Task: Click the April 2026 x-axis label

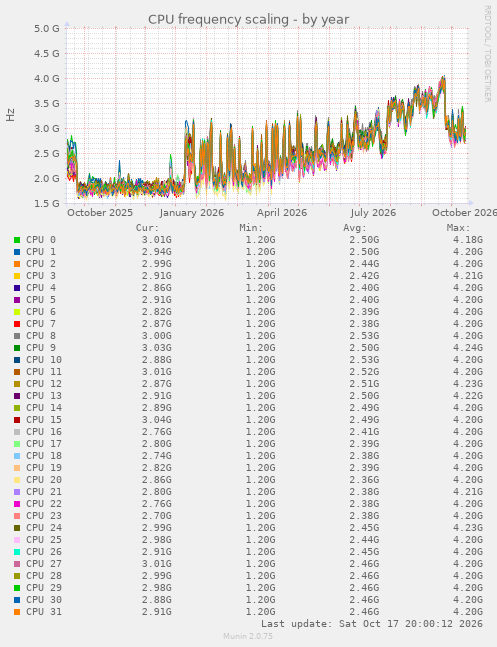Action: click(x=282, y=213)
